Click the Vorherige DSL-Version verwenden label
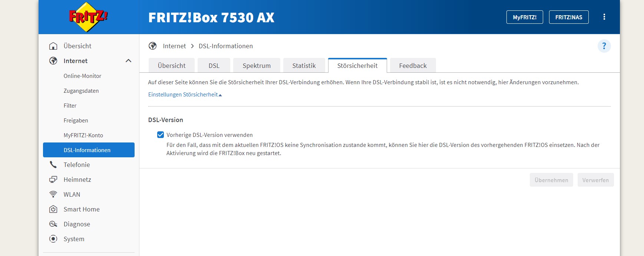The image size is (644, 256). [x=209, y=135]
